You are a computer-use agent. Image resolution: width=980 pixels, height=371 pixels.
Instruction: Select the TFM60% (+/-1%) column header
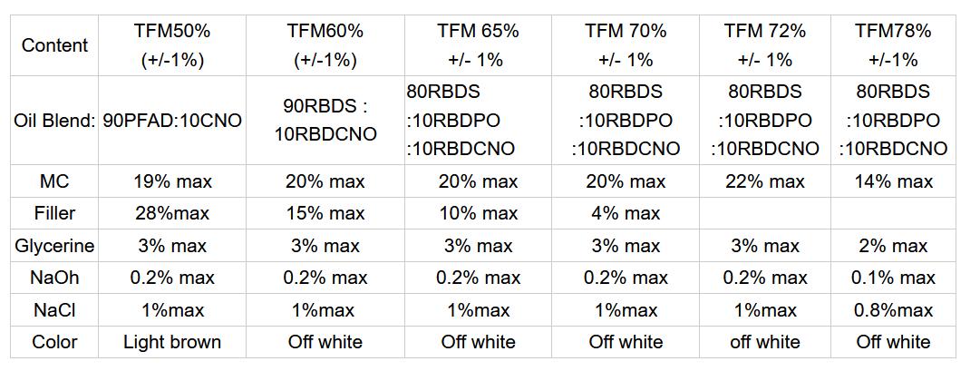coord(325,45)
